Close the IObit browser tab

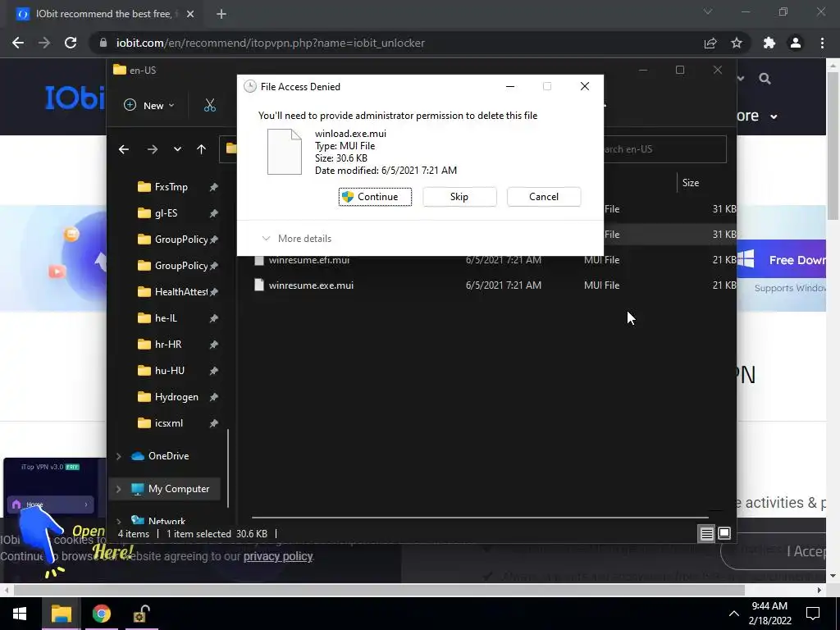pos(190,14)
